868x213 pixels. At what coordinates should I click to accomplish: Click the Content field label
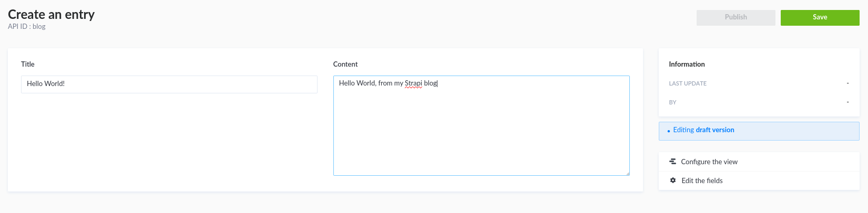345,64
